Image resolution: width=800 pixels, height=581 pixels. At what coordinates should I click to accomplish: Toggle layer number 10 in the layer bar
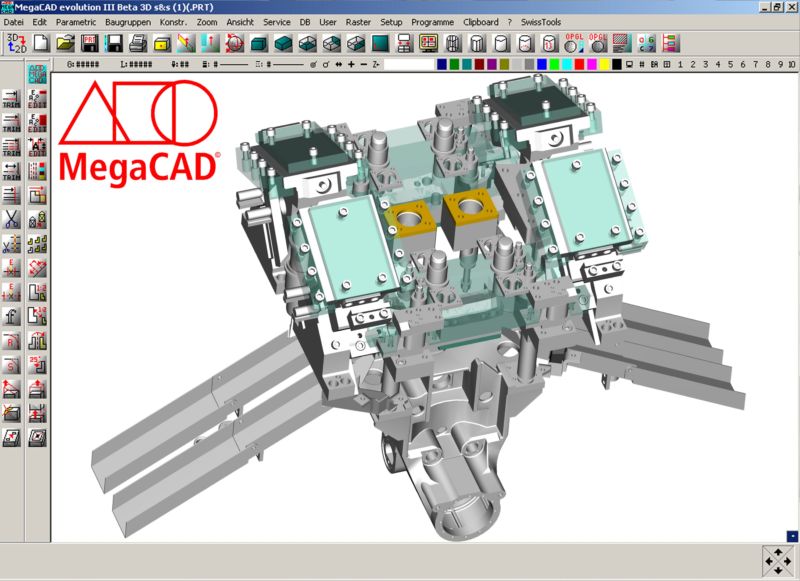pos(791,64)
